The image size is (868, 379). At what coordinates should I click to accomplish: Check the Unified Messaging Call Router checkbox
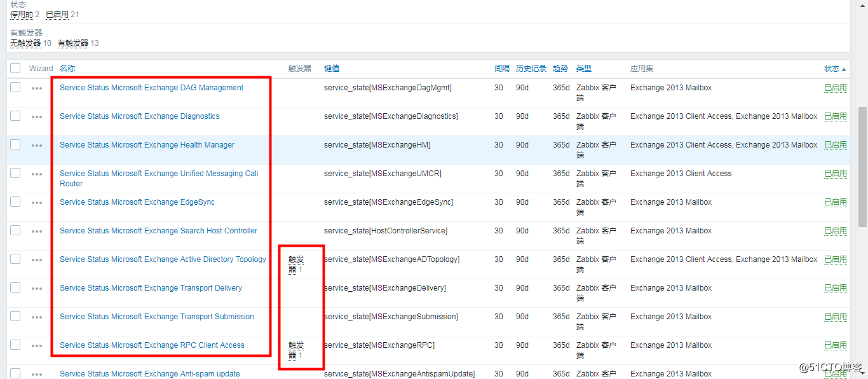(x=15, y=173)
